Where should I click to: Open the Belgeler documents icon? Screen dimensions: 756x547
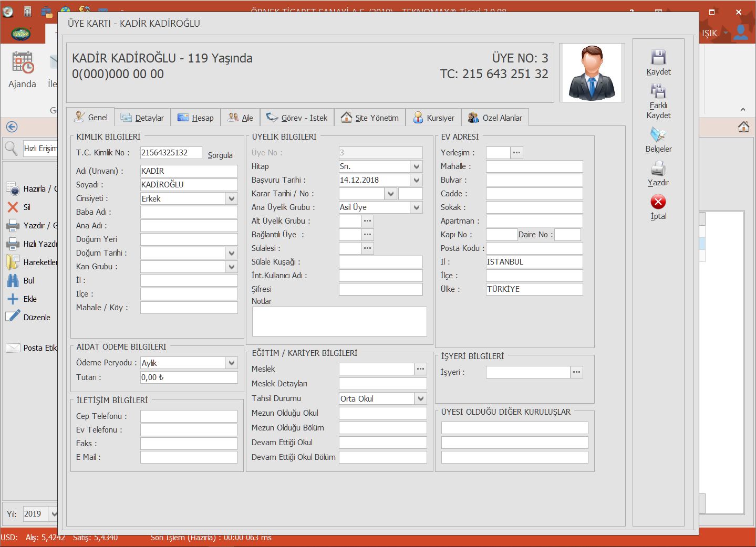pyautogui.click(x=658, y=135)
